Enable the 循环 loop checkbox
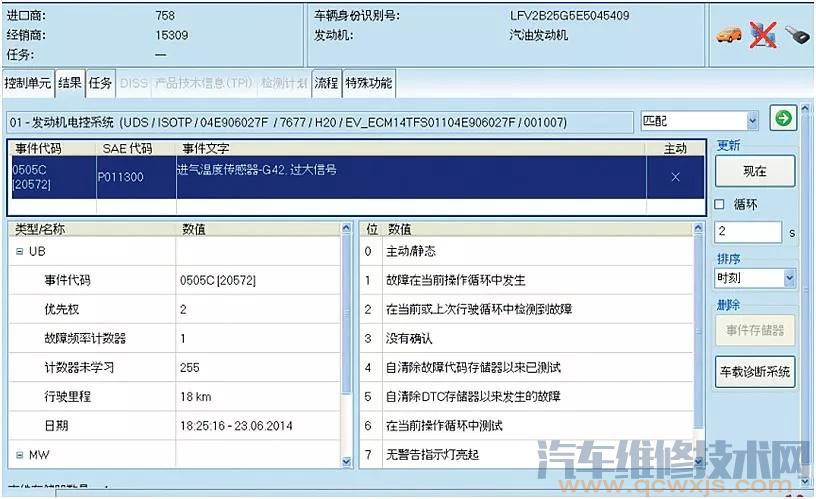The height and width of the screenshot is (499, 816). click(x=719, y=204)
